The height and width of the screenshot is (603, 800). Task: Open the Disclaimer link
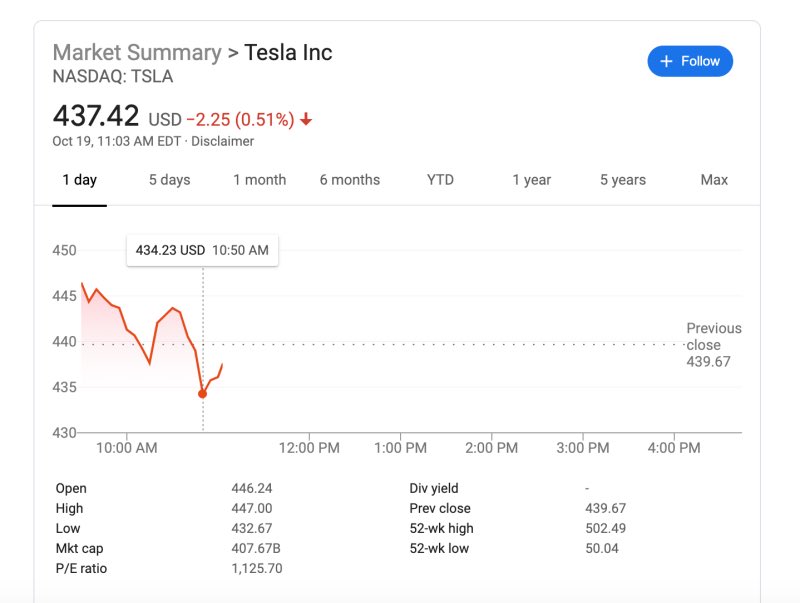[222, 141]
